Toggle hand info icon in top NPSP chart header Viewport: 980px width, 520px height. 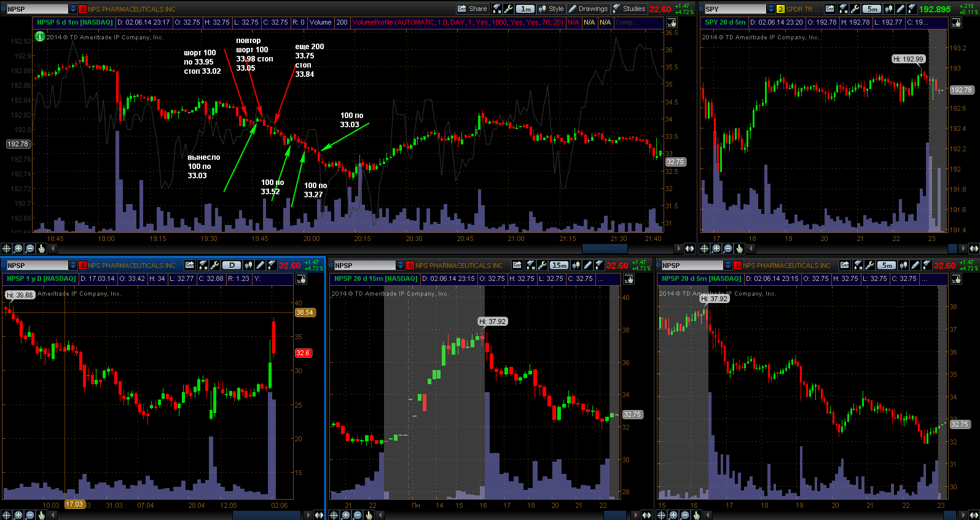[672, 23]
